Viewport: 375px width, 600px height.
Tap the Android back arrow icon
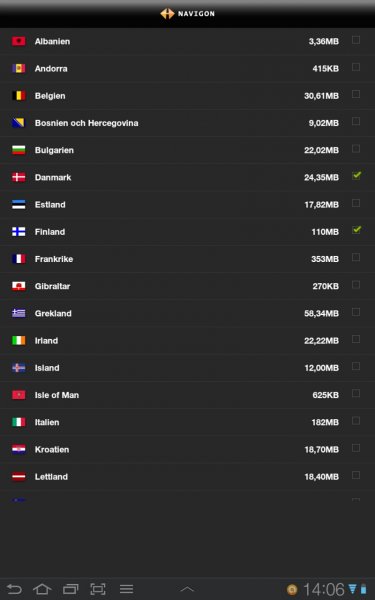15,589
